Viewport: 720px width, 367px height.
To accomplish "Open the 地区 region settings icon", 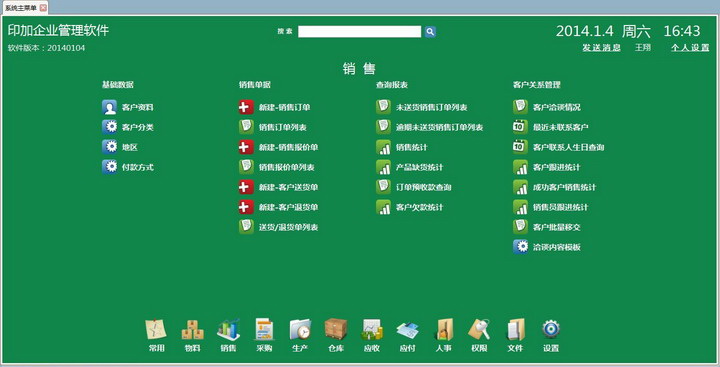I will (x=109, y=147).
